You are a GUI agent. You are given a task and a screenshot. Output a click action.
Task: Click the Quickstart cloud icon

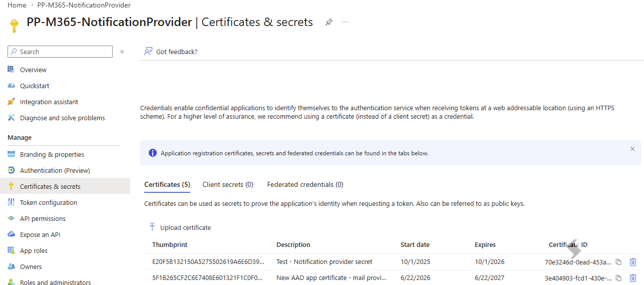click(11, 86)
